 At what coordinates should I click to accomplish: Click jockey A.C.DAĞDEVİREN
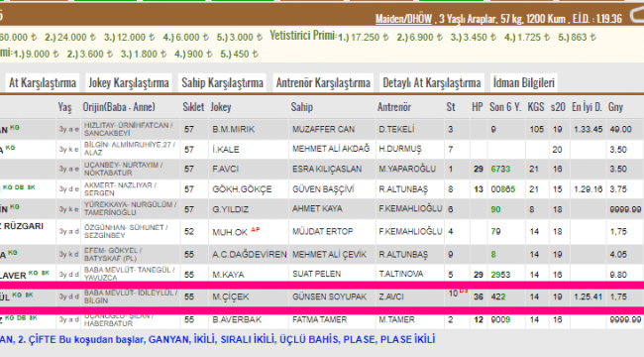pos(250,255)
